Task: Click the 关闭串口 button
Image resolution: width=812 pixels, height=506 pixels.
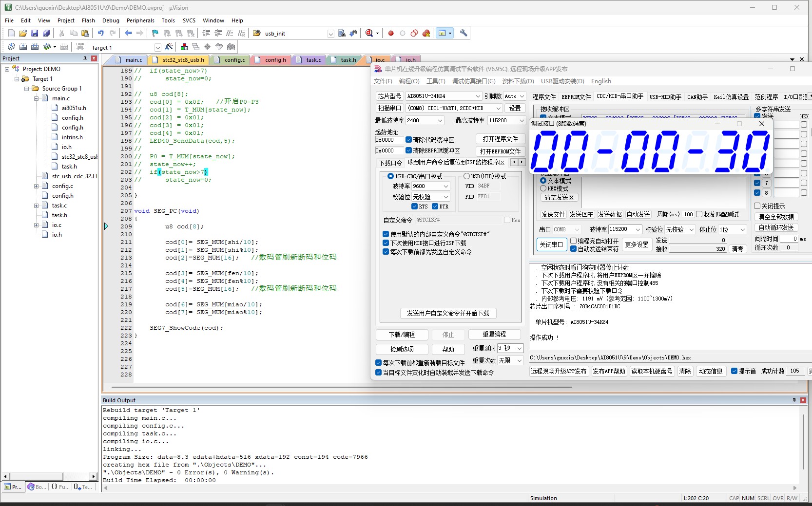Action: pos(551,244)
